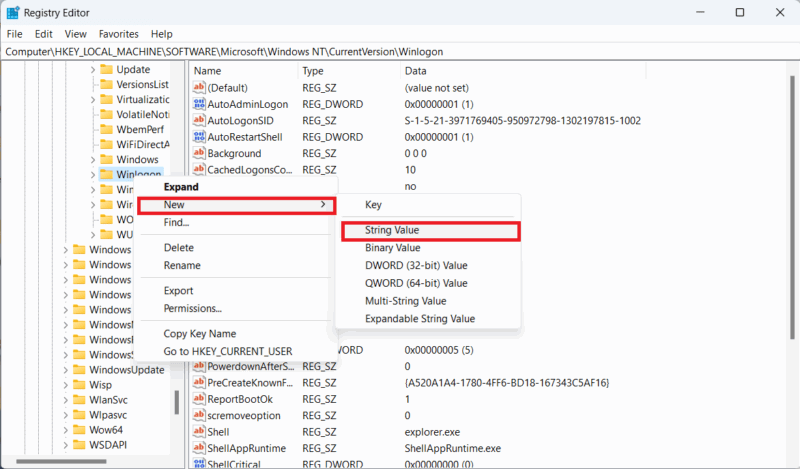The image size is (800, 469).
Task: Expand the Update tree node
Action: pyautogui.click(x=93, y=70)
